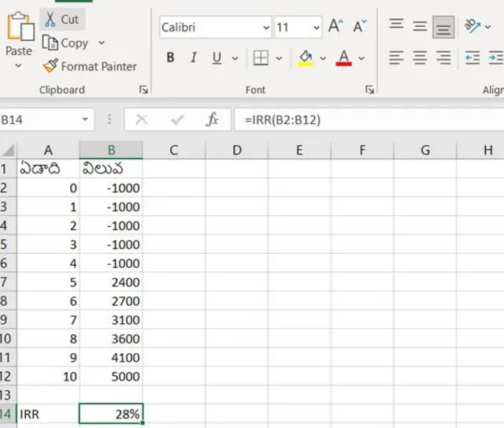504x428 pixels.
Task: Click the Decrease Font Size icon
Action: pos(360,27)
